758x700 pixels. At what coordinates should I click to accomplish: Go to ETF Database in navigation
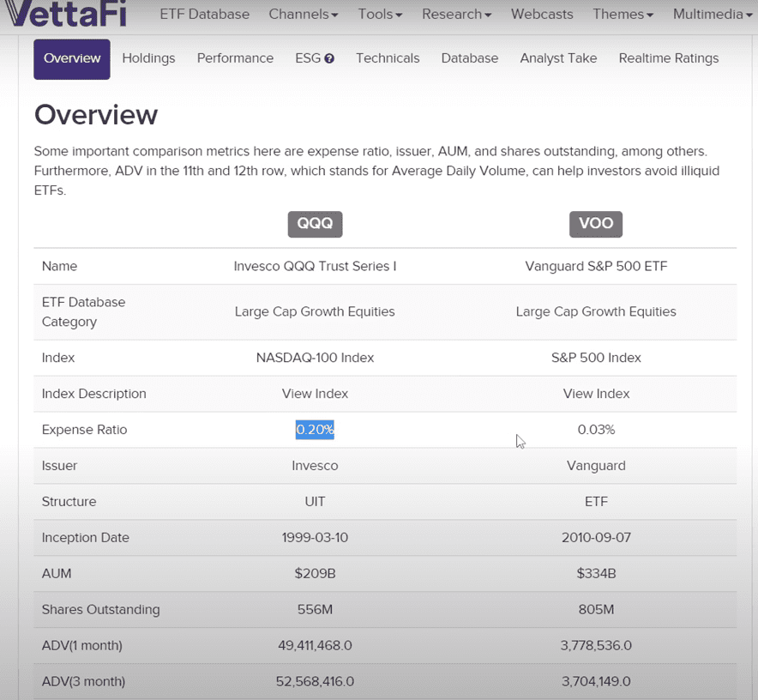(204, 15)
